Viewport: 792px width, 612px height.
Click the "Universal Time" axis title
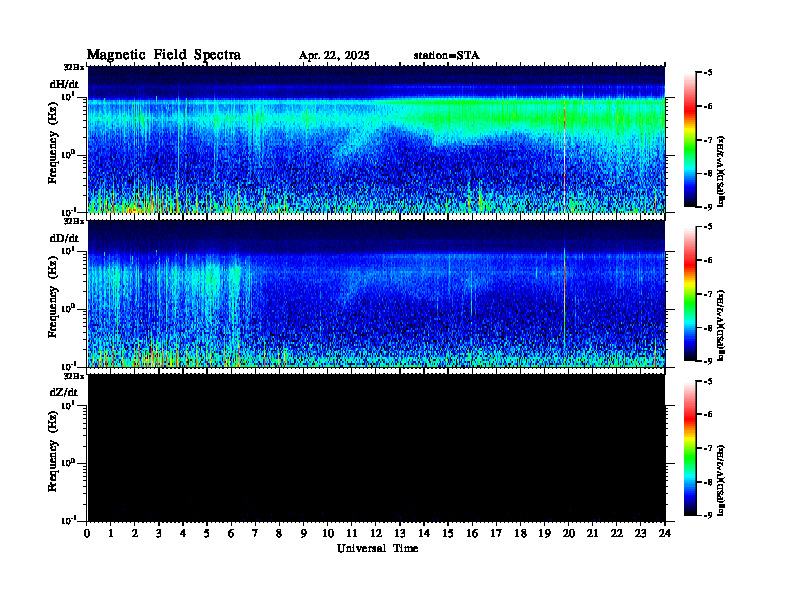tap(377, 548)
